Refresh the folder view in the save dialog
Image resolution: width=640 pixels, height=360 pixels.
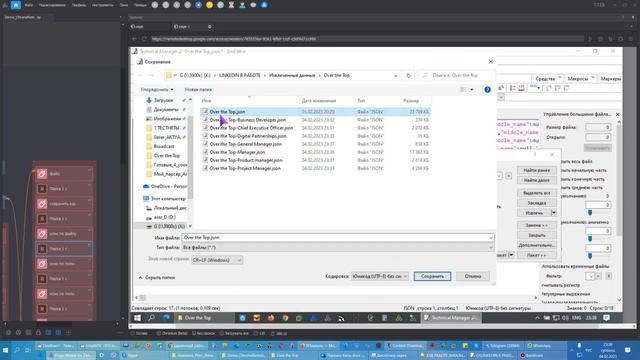(x=408, y=76)
